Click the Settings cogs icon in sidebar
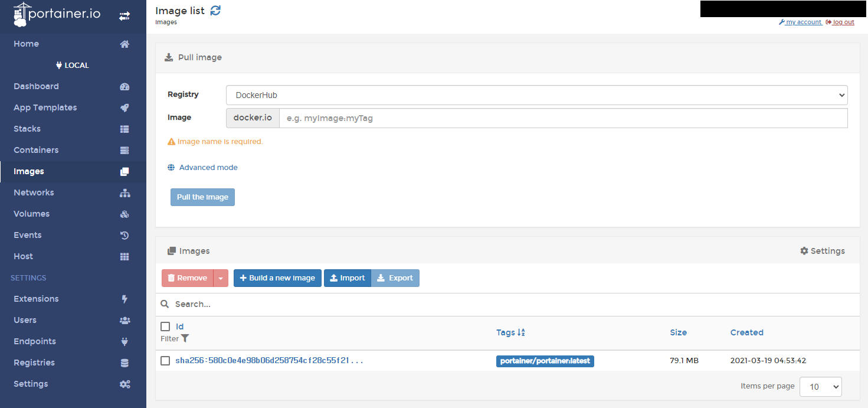The image size is (868, 408). coord(125,384)
